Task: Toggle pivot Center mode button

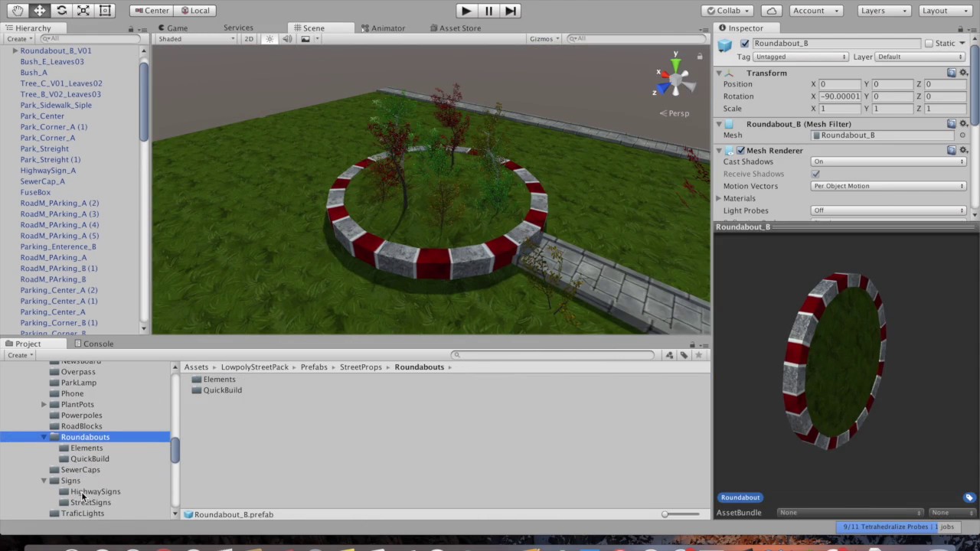Action: 151,11
